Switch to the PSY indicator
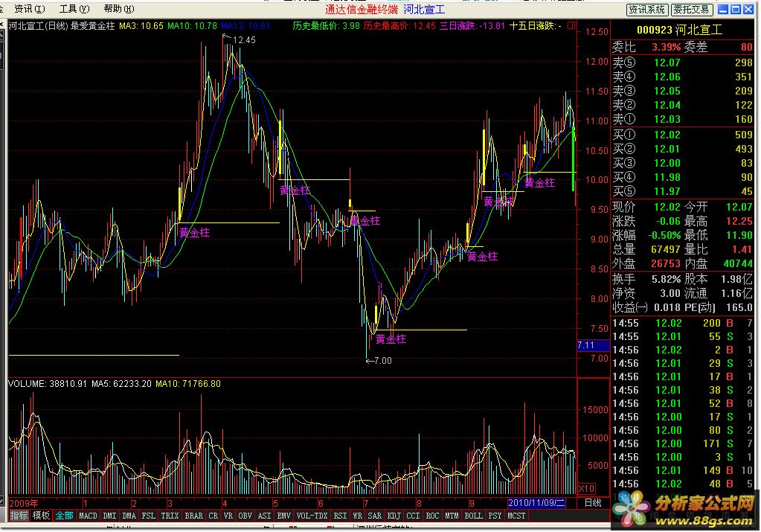 (x=495, y=516)
